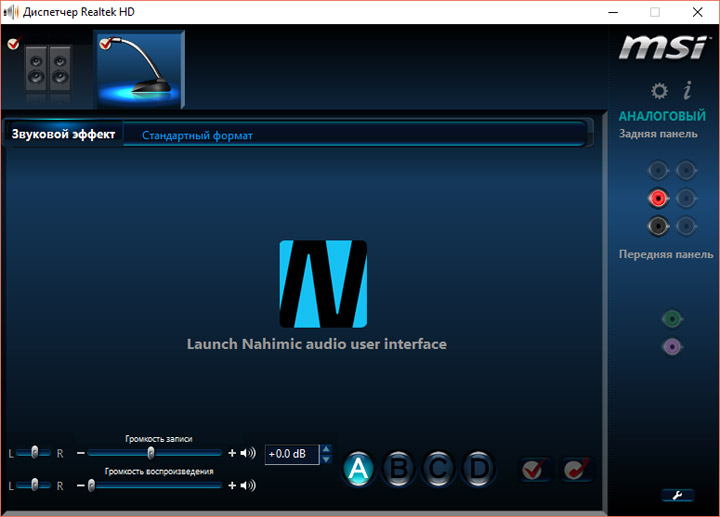Adjust playback volume slider
The height and width of the screenshot is (517, 720).
coord(154,485)
